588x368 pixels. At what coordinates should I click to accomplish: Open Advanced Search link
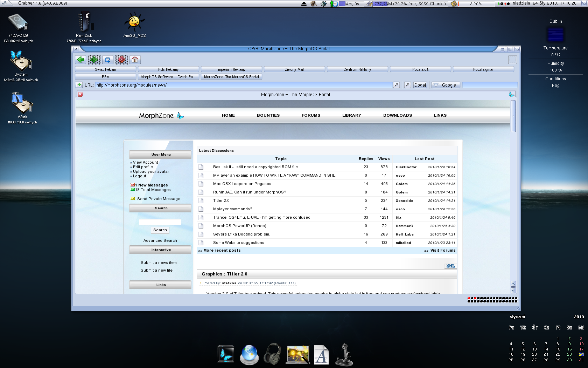tap(160, 240)
